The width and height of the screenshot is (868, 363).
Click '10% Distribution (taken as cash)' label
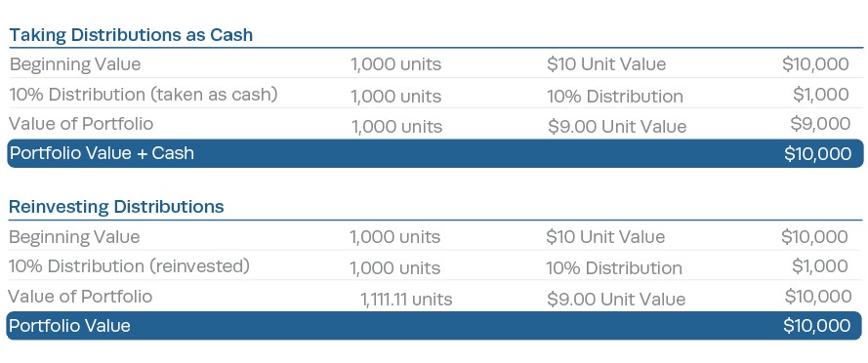pos(144,95)
